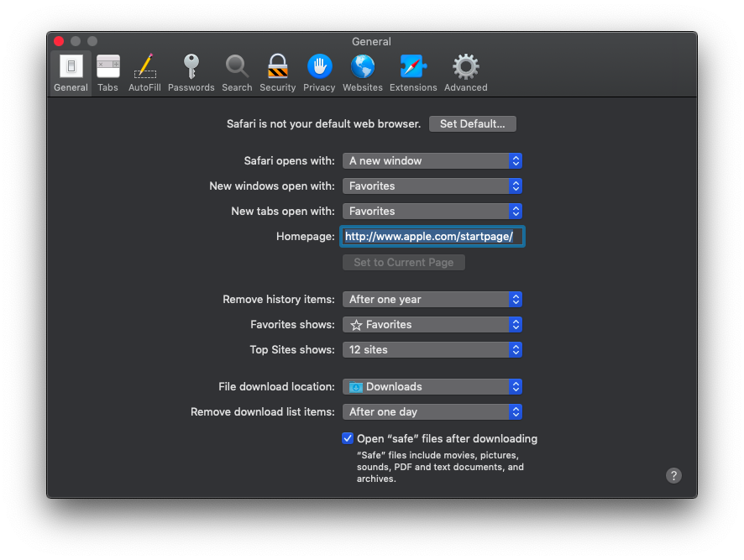The width and height of the screenshot is (744, 560).
Task: Close the General preferences window
Action: (59, 41)
